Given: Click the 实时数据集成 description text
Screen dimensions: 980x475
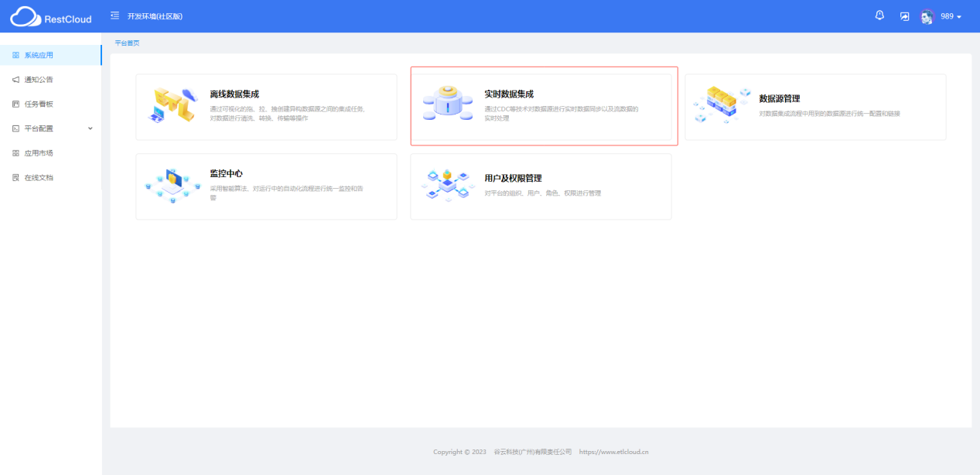Looking at the screenshot, I should (x=562, y=114).
